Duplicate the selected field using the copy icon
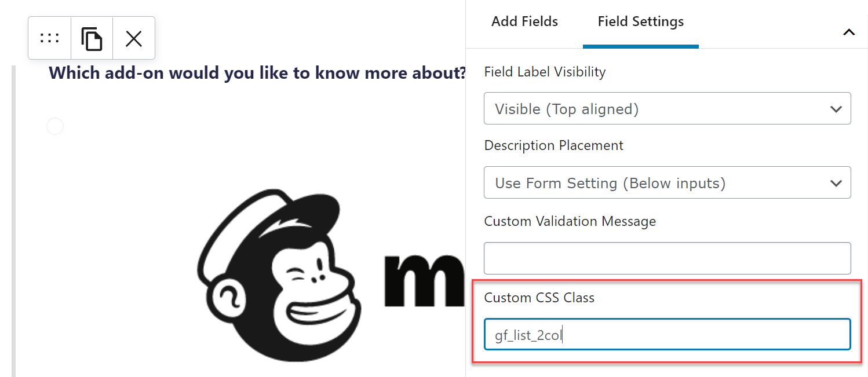868x377 pixels. click(x=92, y=38)
